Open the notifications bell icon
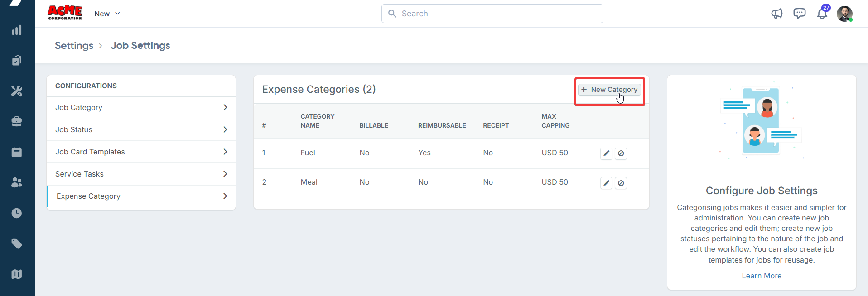This screenshot has width=868, height=296. tap(822, 14)
